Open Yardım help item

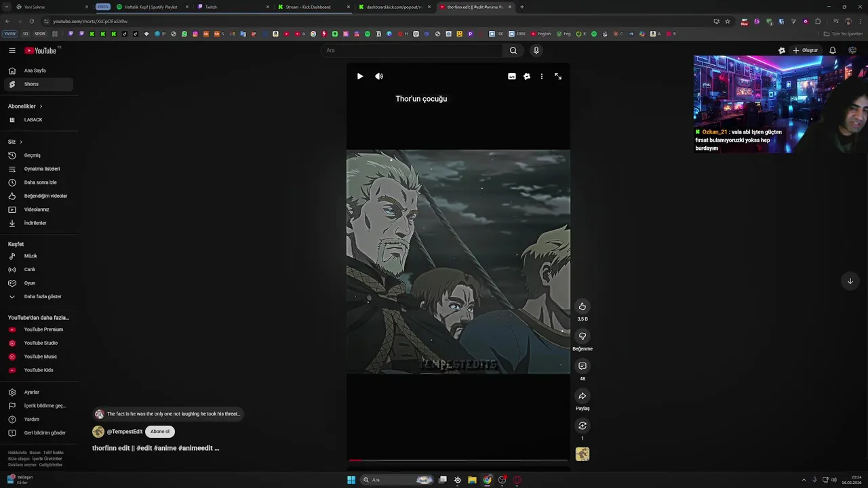(39, 420)
